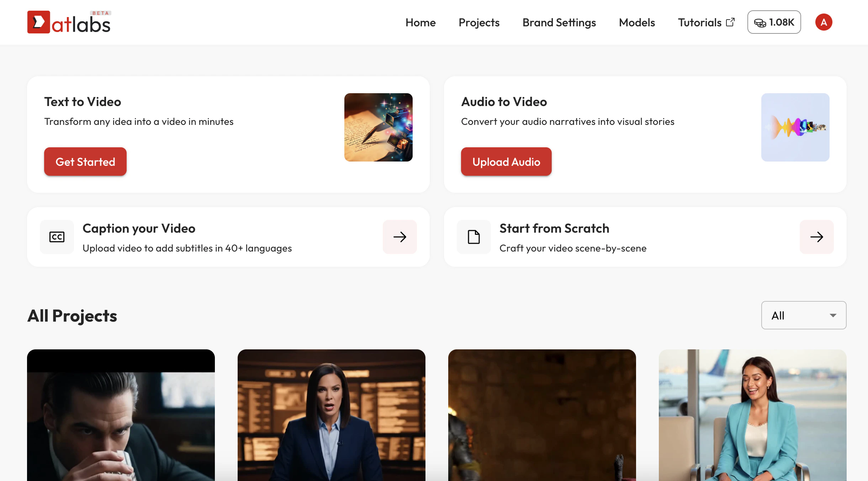
Task: Open Brand Settings in navigation
Action: coord(559,22)
